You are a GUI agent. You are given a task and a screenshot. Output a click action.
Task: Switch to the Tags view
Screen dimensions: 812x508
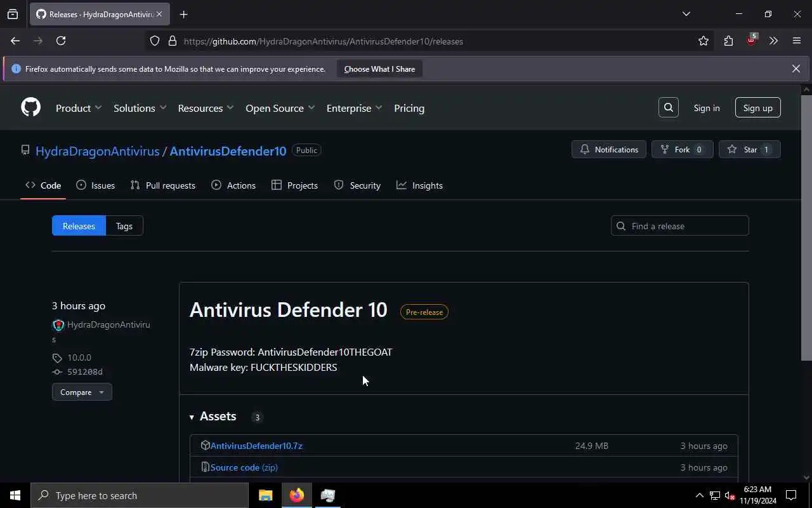coord(124,226)
